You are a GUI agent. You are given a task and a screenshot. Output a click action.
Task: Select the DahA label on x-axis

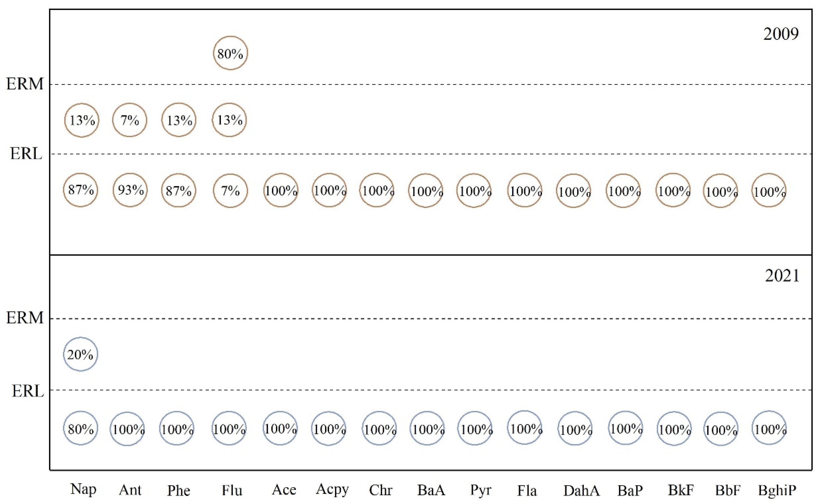tap(581, 491)
